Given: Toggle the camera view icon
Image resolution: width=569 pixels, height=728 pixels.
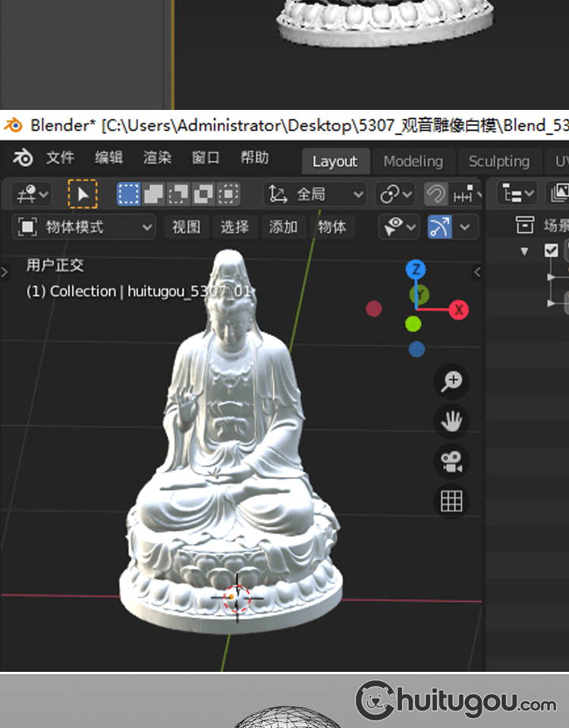Looking at the screenshot, I should pyautogui.click(x=452, y=461).
